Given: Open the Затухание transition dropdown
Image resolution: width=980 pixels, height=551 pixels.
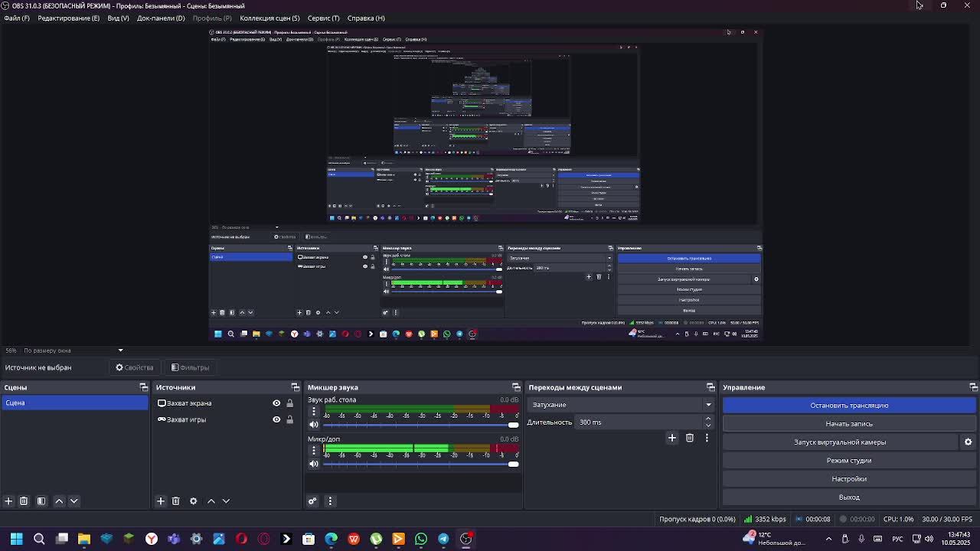Looking at the screenshot, I should [619, 405].
